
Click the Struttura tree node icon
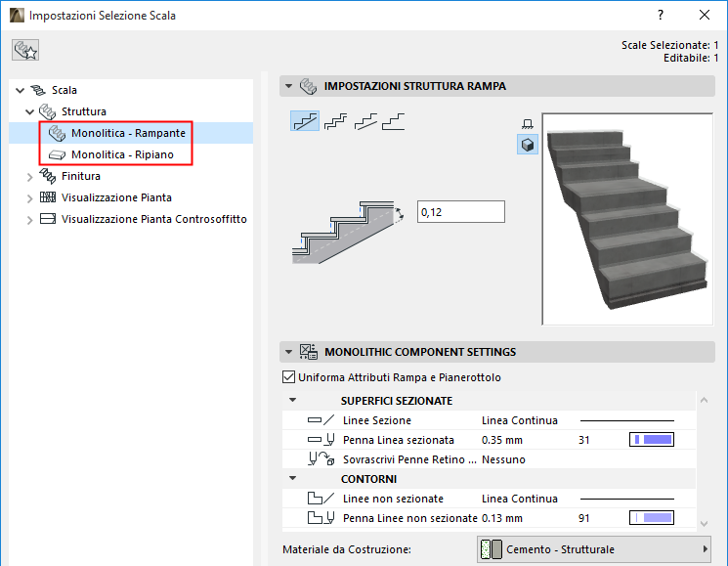[x=47, y=111]
